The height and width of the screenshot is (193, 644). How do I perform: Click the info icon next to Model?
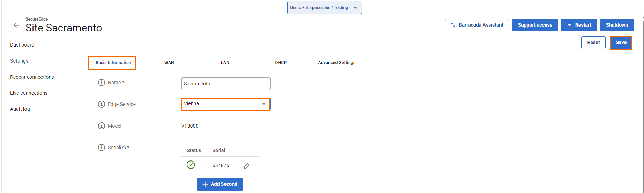(x=102, y=126)
